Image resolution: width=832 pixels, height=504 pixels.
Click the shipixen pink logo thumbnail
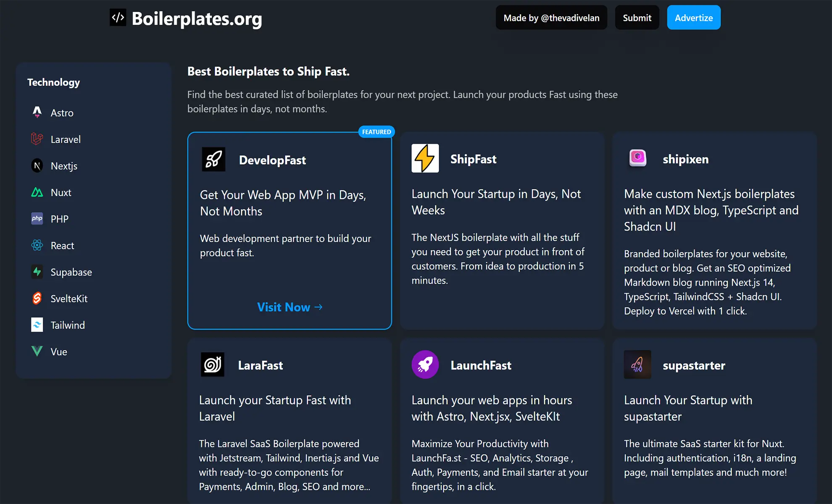[x=637, y=158]
